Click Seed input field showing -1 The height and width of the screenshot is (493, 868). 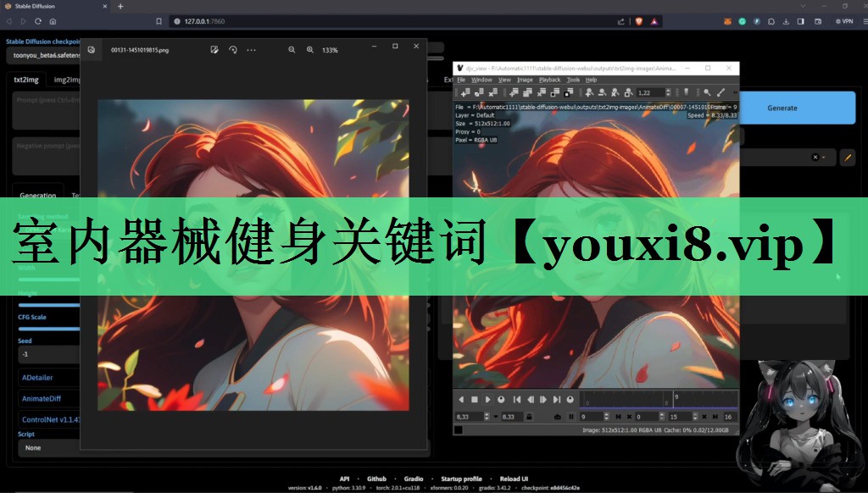click(50, 354)
